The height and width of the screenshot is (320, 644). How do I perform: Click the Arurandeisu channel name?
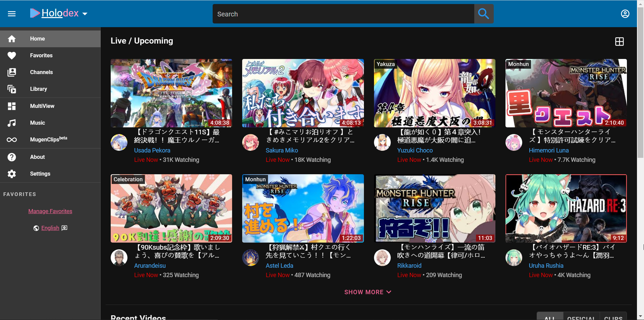[x=150, y=266]
